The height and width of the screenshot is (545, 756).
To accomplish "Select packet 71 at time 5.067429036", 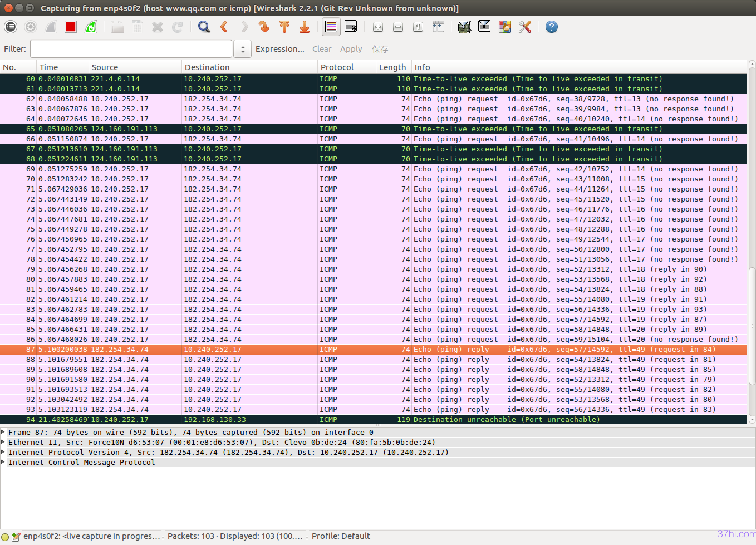I will coord(374,189).
